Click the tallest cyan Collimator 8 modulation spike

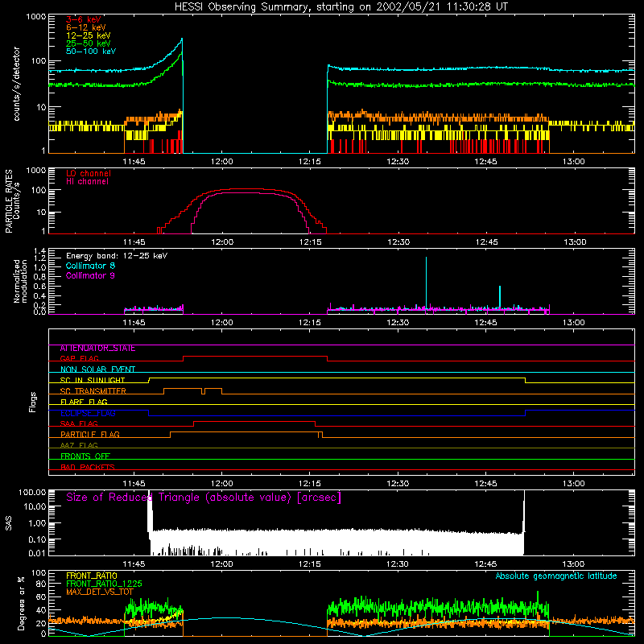pyautogui.click(x=426, y=283)
